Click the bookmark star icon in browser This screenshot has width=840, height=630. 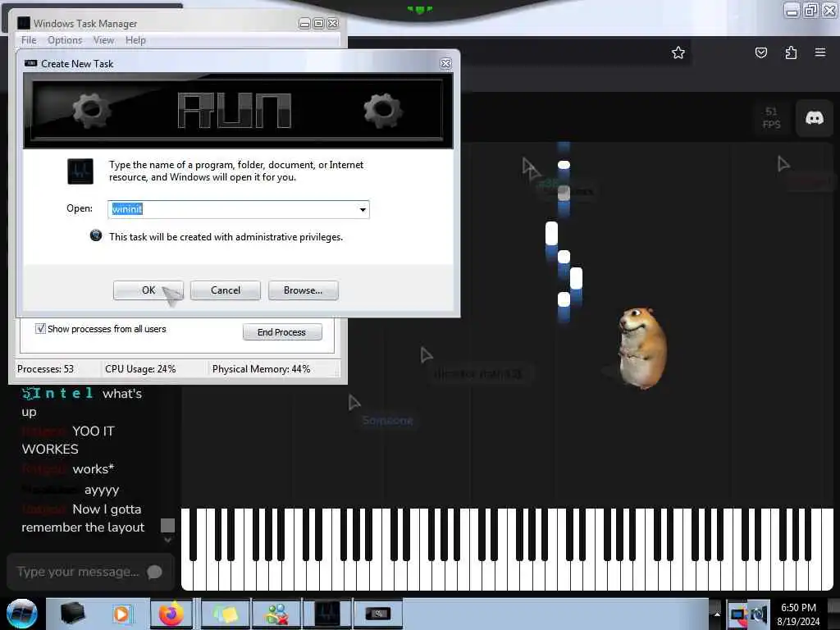[x=678, y=52]
